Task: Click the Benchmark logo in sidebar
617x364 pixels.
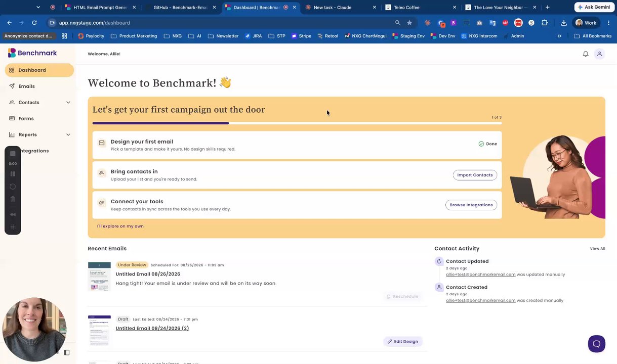Action: (32, 53)
